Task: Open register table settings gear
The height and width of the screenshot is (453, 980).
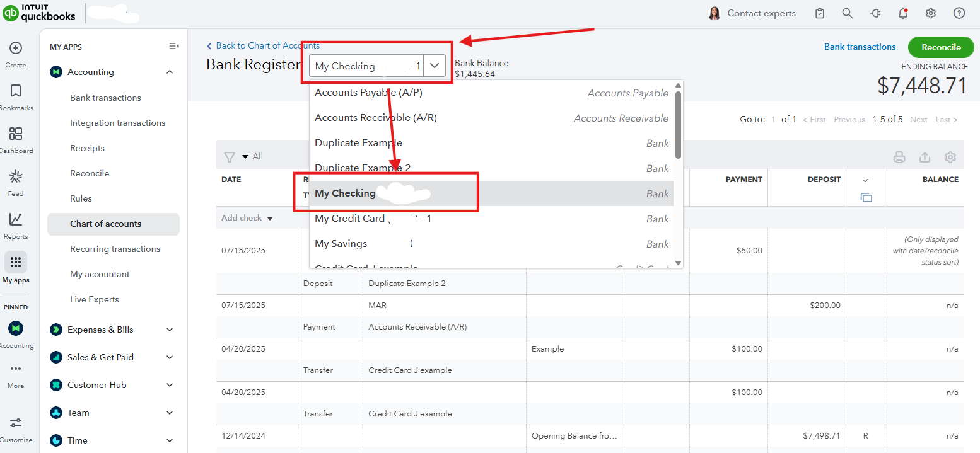Action: (x=950, y=158)
